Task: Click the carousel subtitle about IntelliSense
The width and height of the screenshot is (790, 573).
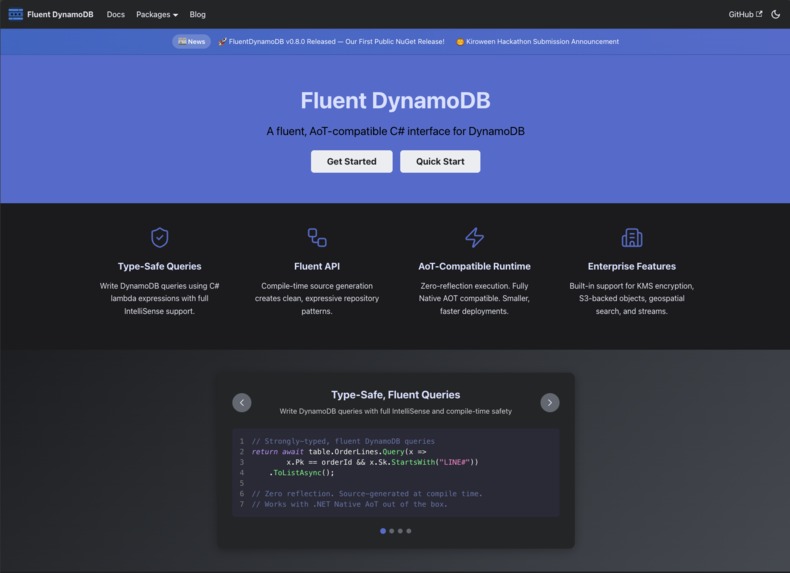Action: 396,411
